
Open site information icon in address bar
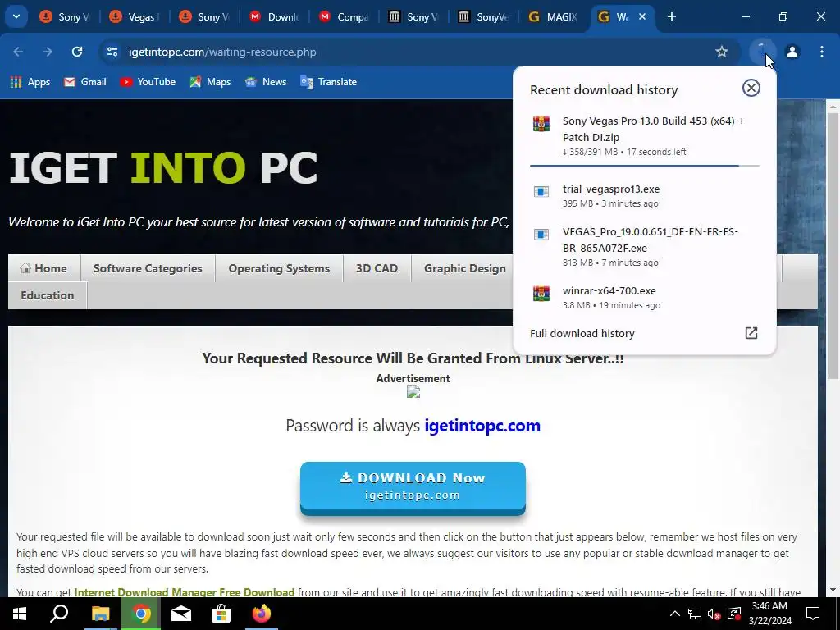pos(112,52)
